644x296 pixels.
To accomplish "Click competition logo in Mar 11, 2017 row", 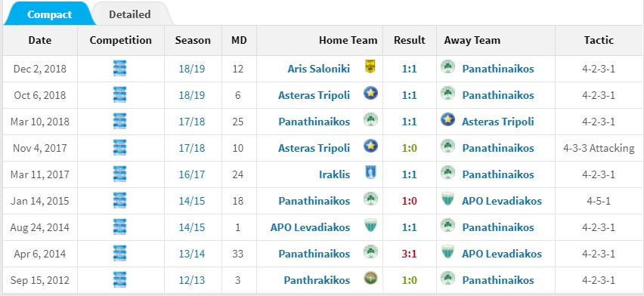I will click(120, 174).
